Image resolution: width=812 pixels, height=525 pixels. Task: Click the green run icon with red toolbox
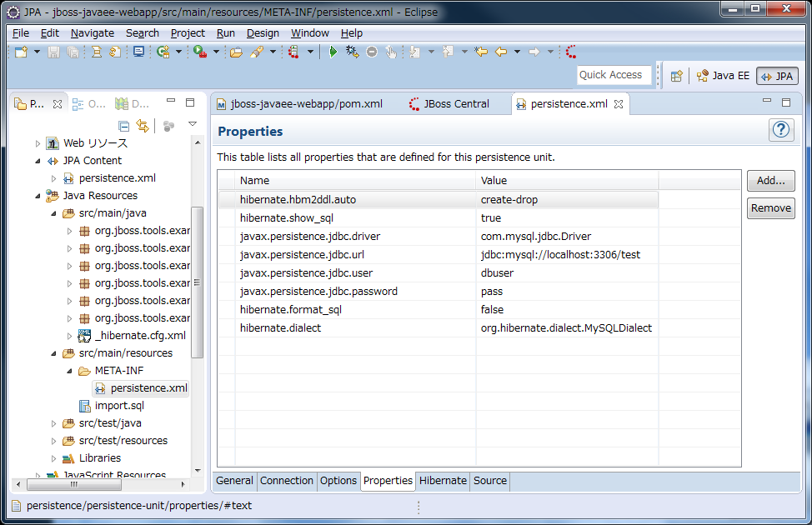(200, 52)
